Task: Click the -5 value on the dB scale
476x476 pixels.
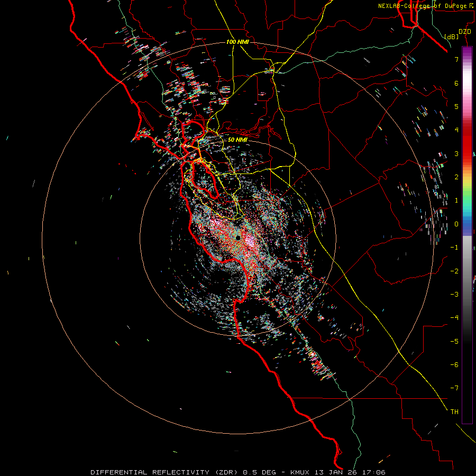Action: [x=454, y=342]
